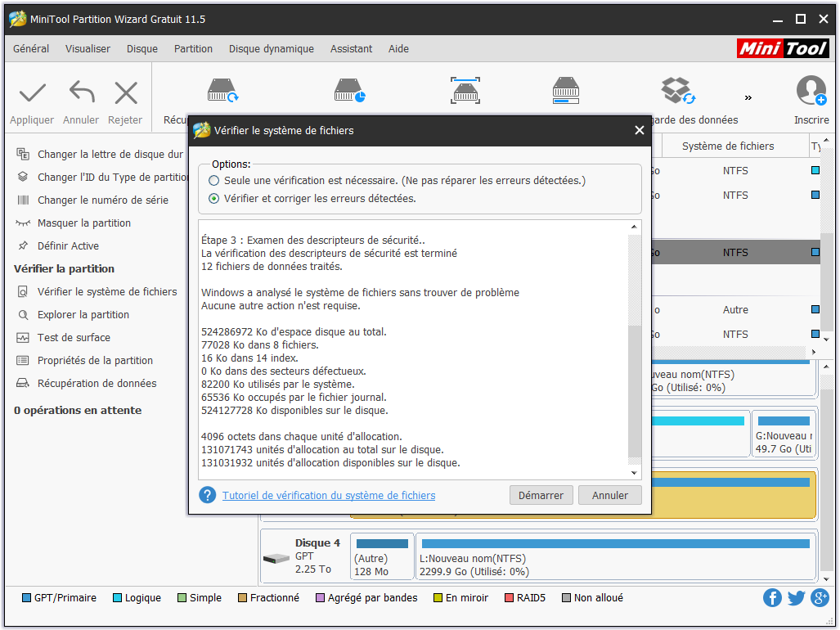The width and height of the screenshot is (840, 630).
Task: Click Changer l'ID du Type de partition icon
Action: point(23,177)
